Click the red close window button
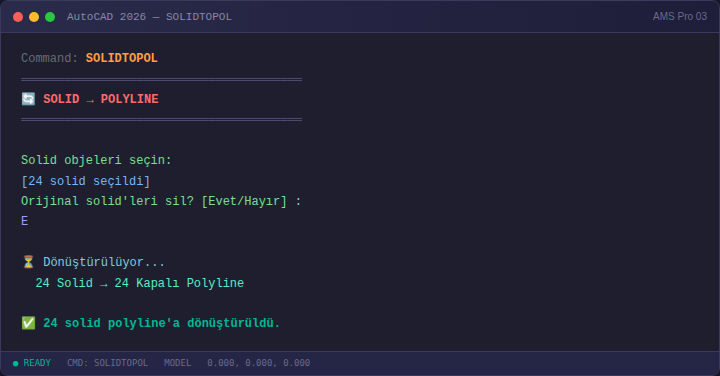720x376 pixels. point(18,17)
